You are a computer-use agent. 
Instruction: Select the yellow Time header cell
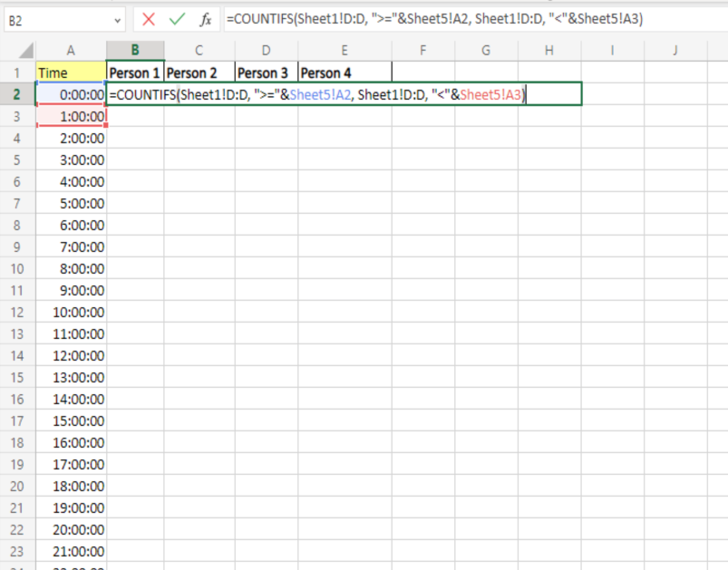pos(71,72)
